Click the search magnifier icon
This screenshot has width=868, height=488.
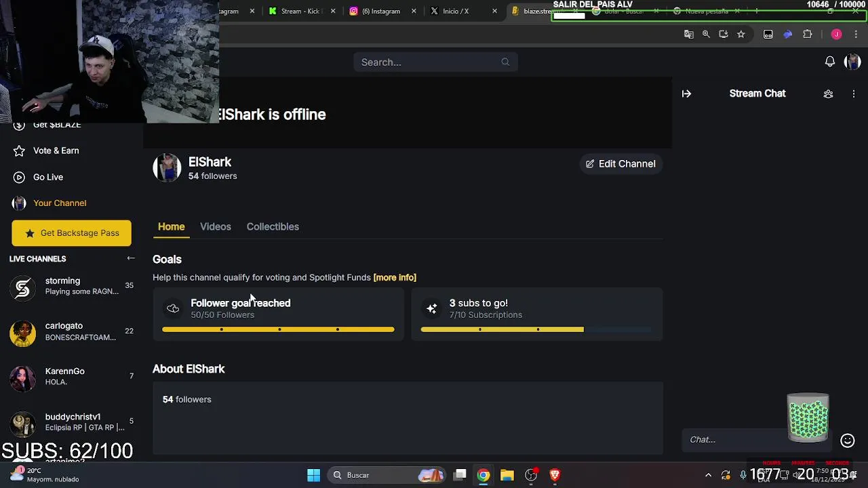click(505, 62)
